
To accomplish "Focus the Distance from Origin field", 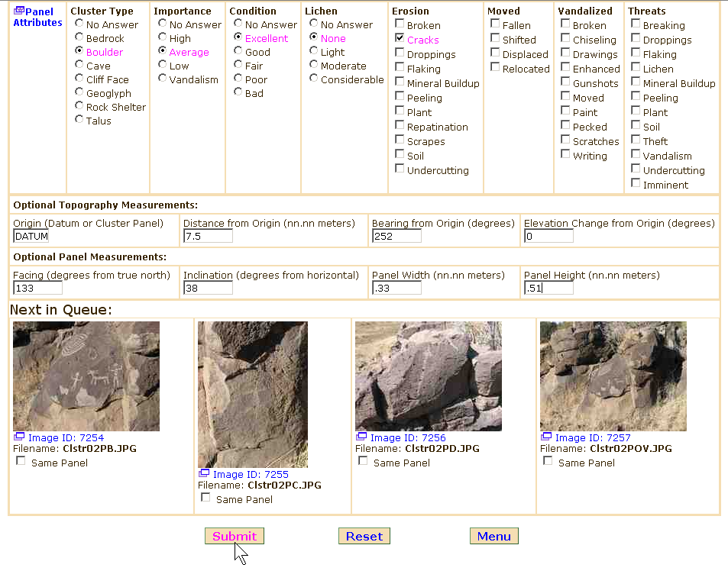I will [208, 237].
